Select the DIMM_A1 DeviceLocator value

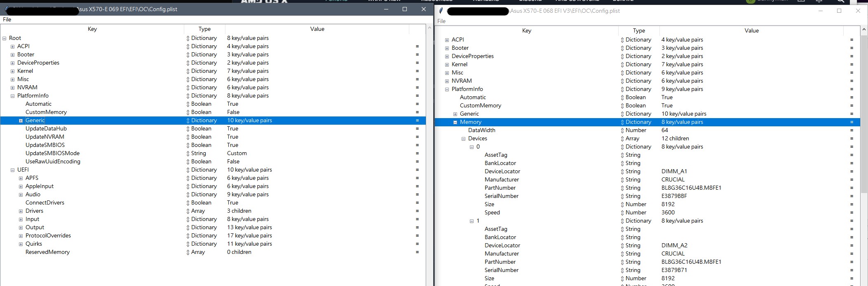(674, 172)
